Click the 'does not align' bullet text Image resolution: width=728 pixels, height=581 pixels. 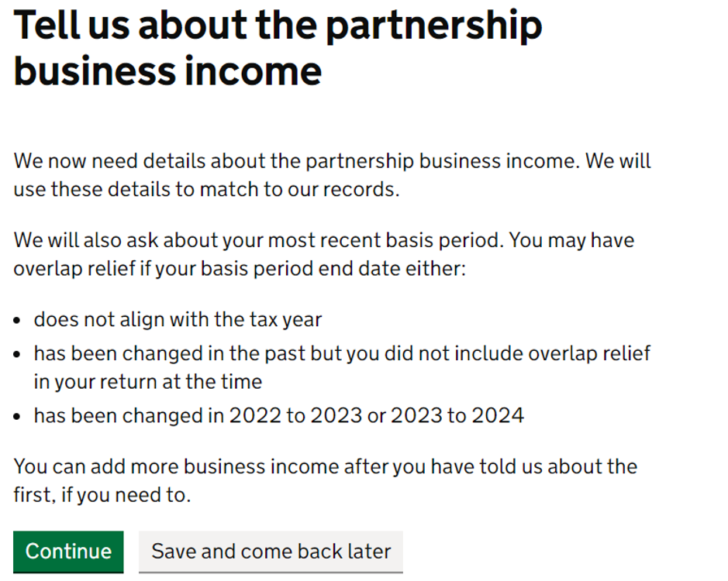[x=178, y=319]
